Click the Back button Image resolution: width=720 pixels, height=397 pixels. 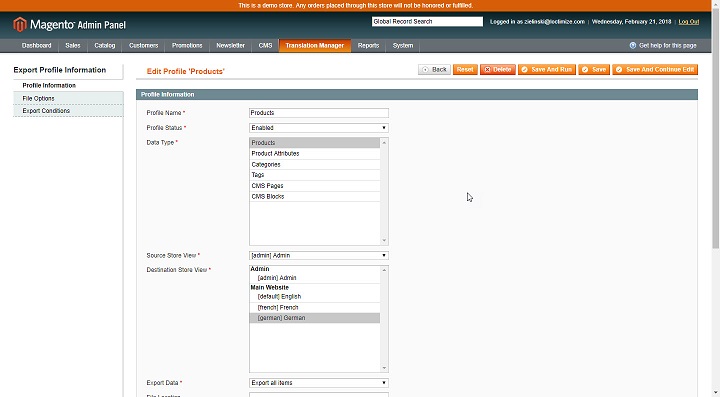[x=434, y=70]
